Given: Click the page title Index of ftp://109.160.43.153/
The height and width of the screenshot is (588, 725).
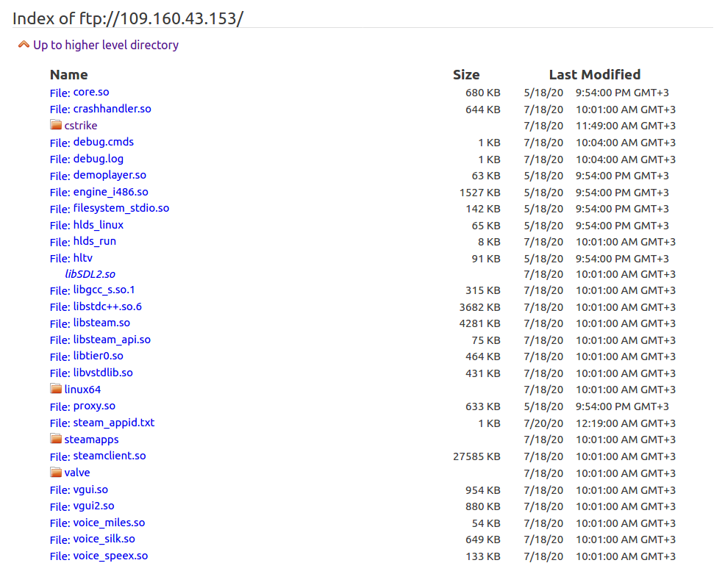Looking at the screenshot, I should coord(128,18).
